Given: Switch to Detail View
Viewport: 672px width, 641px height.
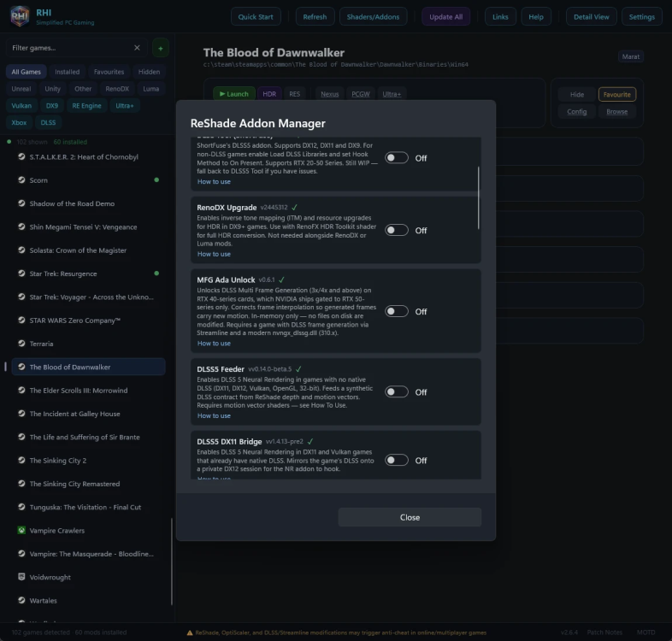Looking at the screenshot, I should [591, 17].
